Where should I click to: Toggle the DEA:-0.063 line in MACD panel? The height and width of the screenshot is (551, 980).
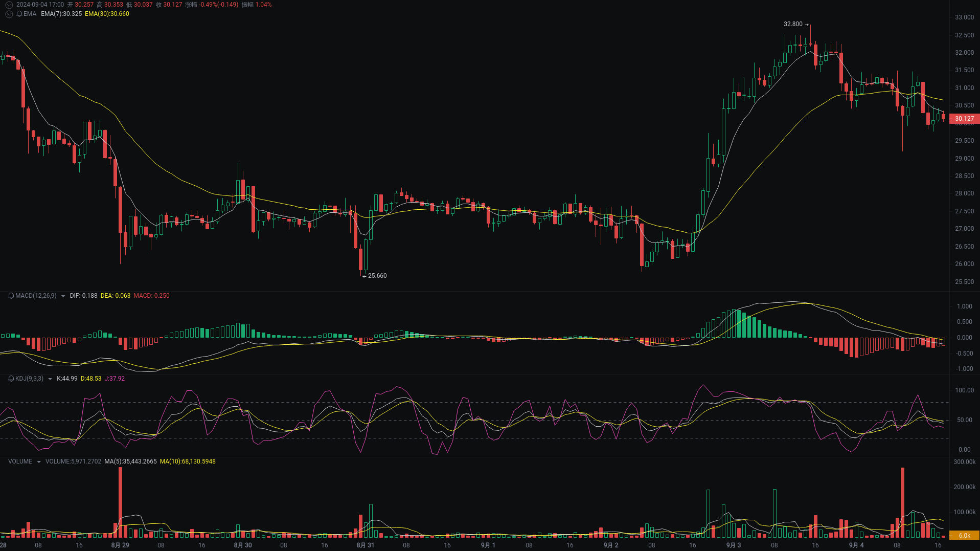point(116,296)
